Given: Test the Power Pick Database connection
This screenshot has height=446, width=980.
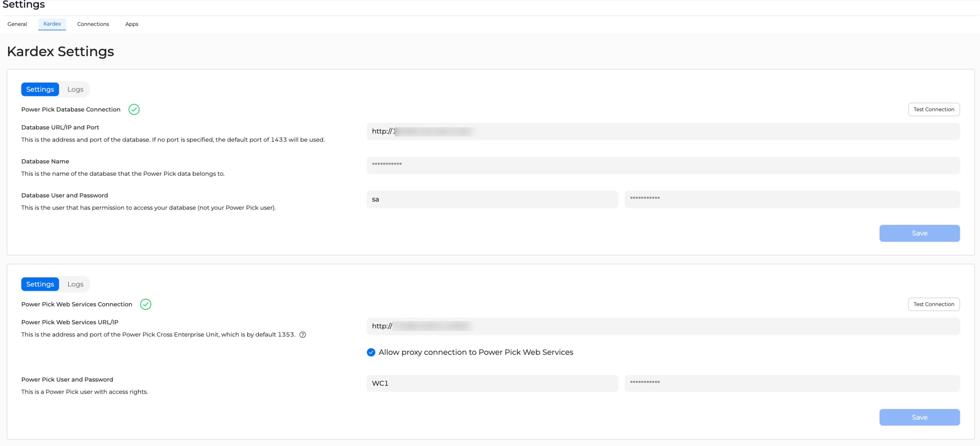Looking at the screenshot, I should tap(934, 110).
